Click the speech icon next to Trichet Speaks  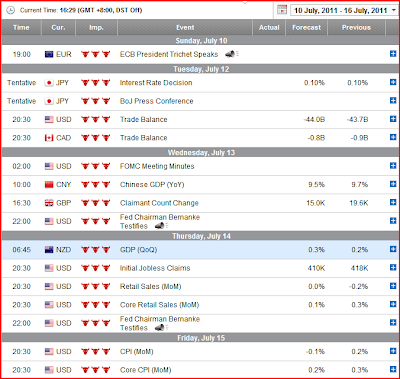231,54
